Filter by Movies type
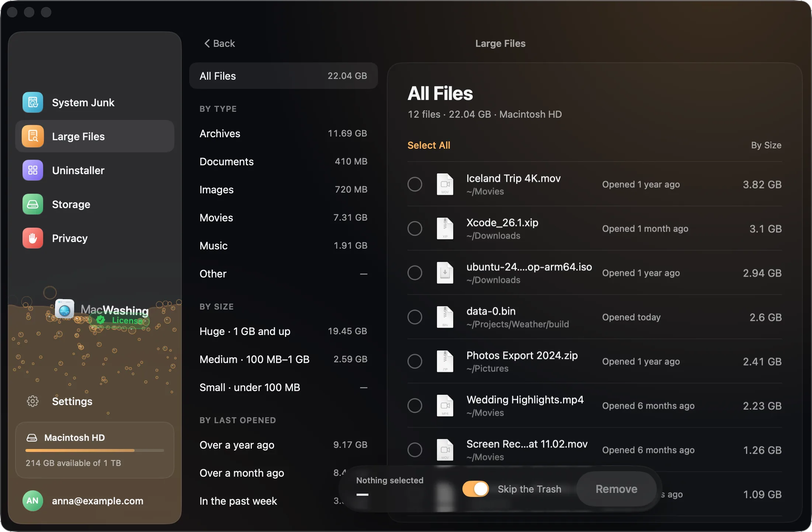The height and width of the screenshot is (532, 812). 283,218
